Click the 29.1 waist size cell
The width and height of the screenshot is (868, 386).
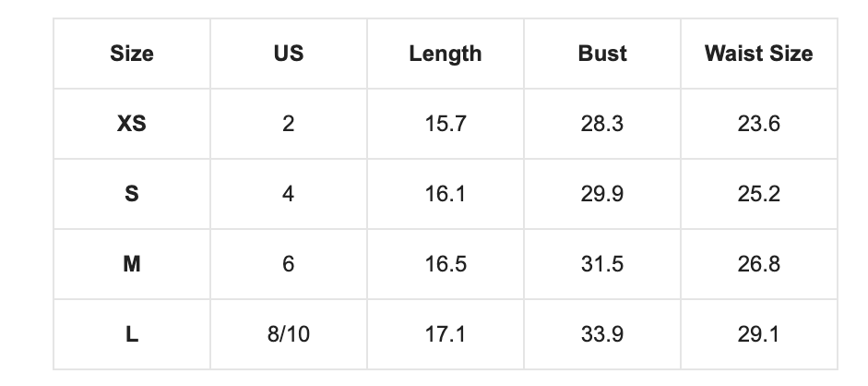[x=759, y=334]
